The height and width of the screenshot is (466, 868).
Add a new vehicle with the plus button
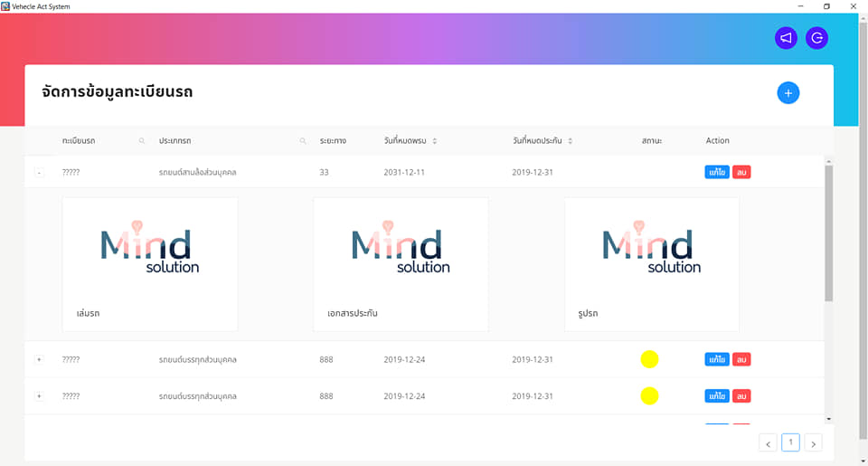tap(788, 92)
